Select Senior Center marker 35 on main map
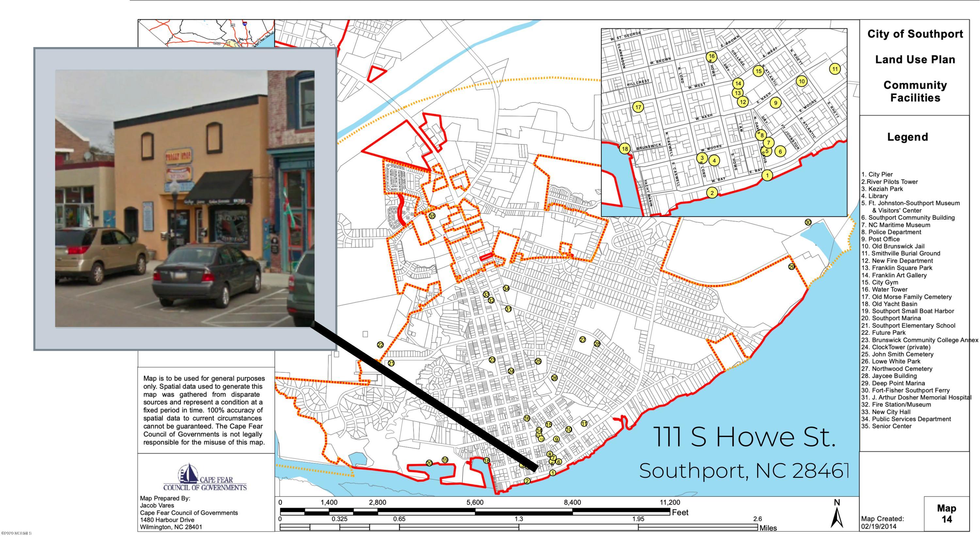This screenshot has width=980, height=551. [x=432, y=216]
